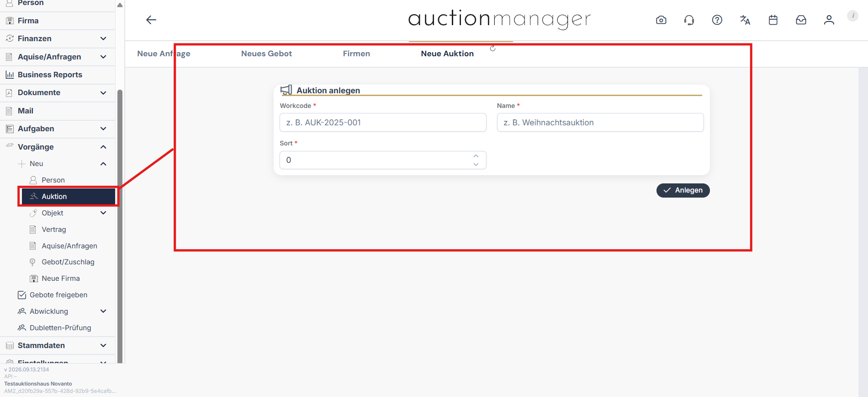Click the Anlegen button
The height and width of the screenshot is (397, 868).
point(683,190)
